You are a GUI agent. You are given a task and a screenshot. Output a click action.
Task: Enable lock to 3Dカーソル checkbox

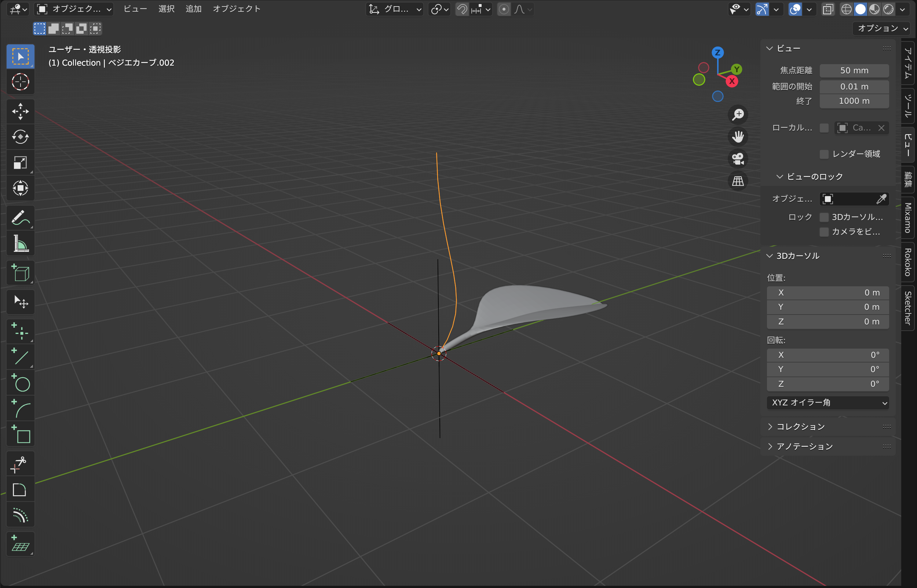[824, 217]
